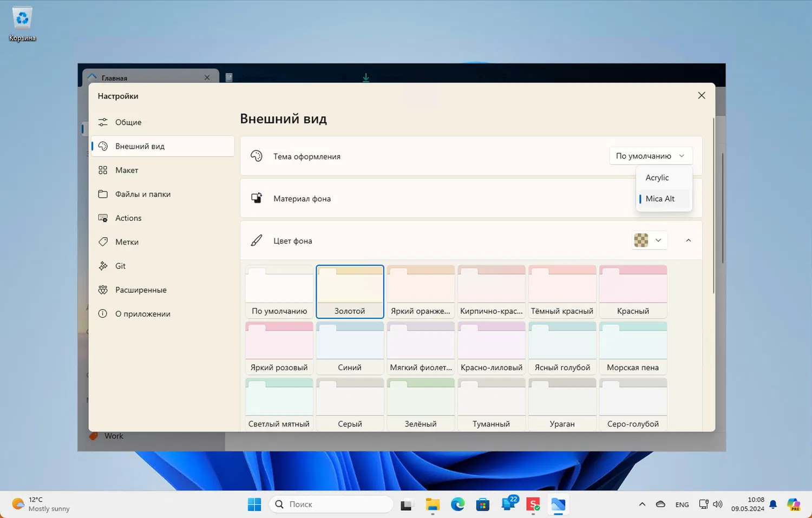Click the О приложении info icon
The height and width of the screenshot is (518, 812).
pyautogui.click(x=103, y=314)
